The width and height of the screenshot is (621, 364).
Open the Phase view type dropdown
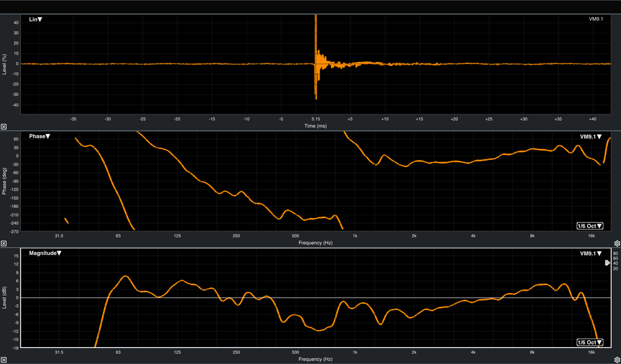pos(39,136)
